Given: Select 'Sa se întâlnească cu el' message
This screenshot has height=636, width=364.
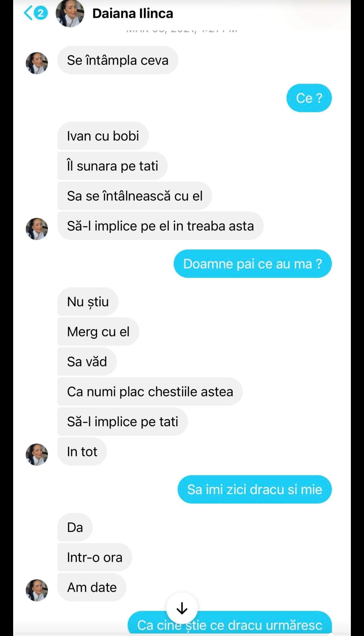Looking at the screenshot, I should click(x=134, y=196).
